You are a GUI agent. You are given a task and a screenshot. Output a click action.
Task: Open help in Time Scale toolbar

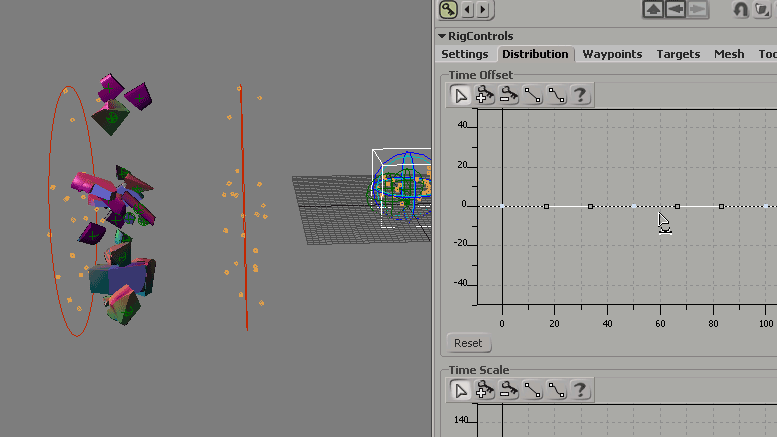580,390
